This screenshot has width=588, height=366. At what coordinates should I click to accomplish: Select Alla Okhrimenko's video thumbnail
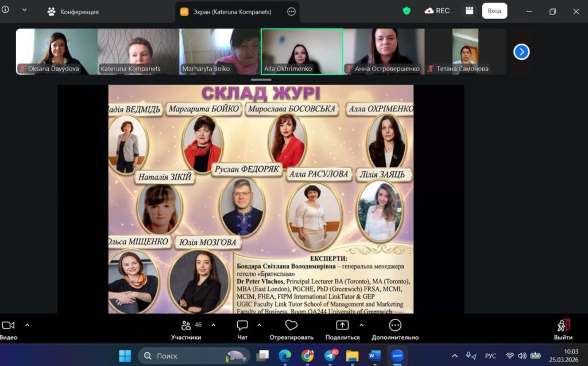[x=302, y=52]
